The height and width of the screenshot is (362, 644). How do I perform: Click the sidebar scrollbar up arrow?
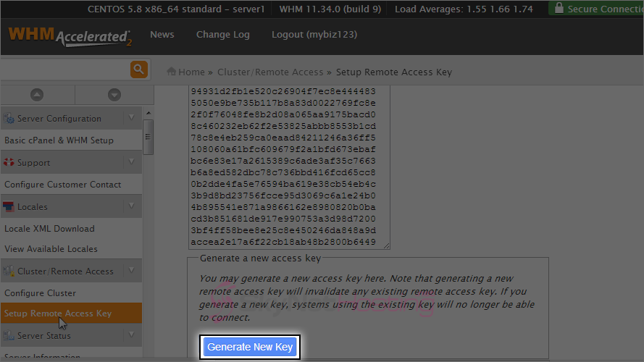click(149, 113)
